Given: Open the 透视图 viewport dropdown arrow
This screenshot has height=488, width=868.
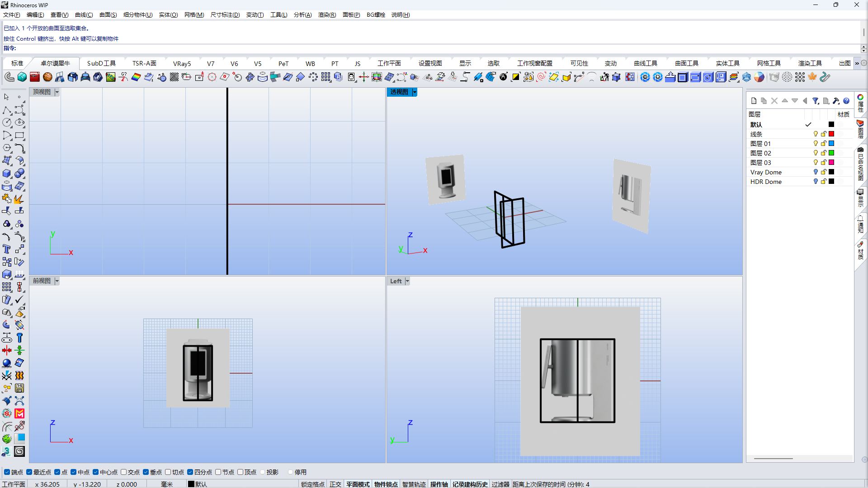Looking at the screenshot, I should (x=415, y=92).
